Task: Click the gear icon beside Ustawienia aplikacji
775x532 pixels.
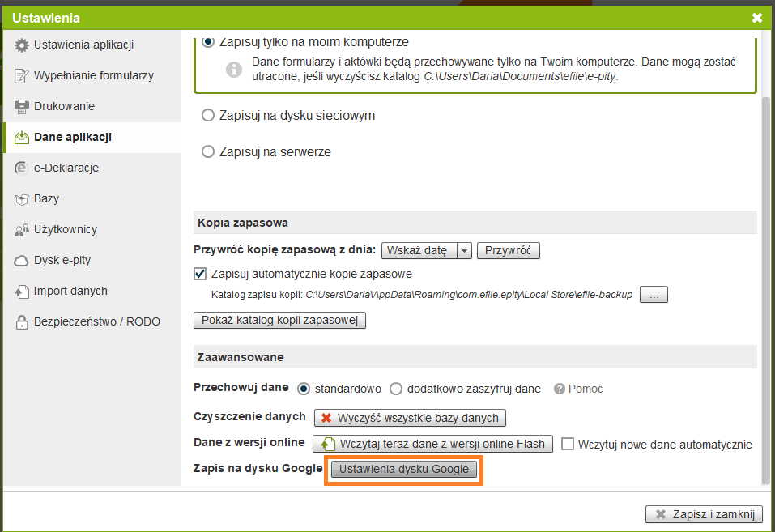Action: [22, 45]
